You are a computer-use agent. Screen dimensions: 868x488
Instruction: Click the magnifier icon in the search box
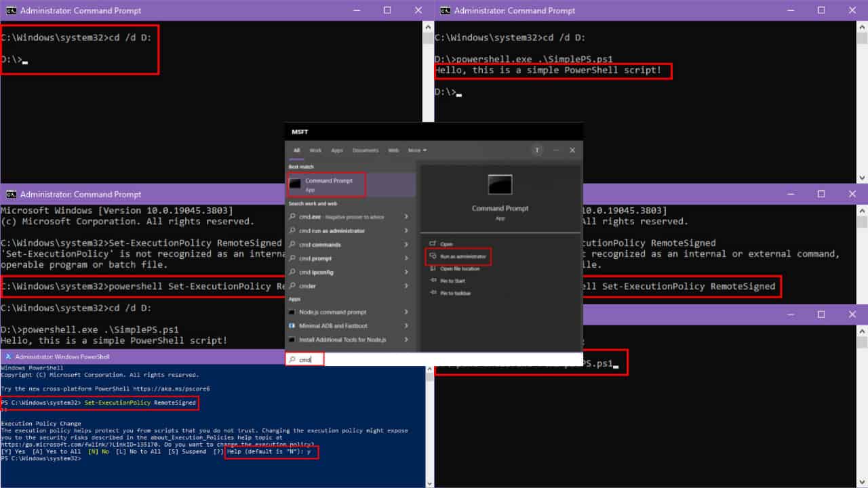(292, 360)
